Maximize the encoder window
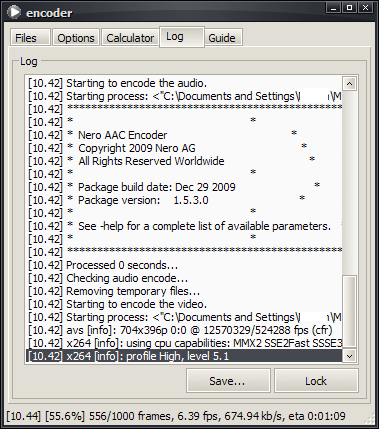This screenshot has height=429, width=379. 349,8
